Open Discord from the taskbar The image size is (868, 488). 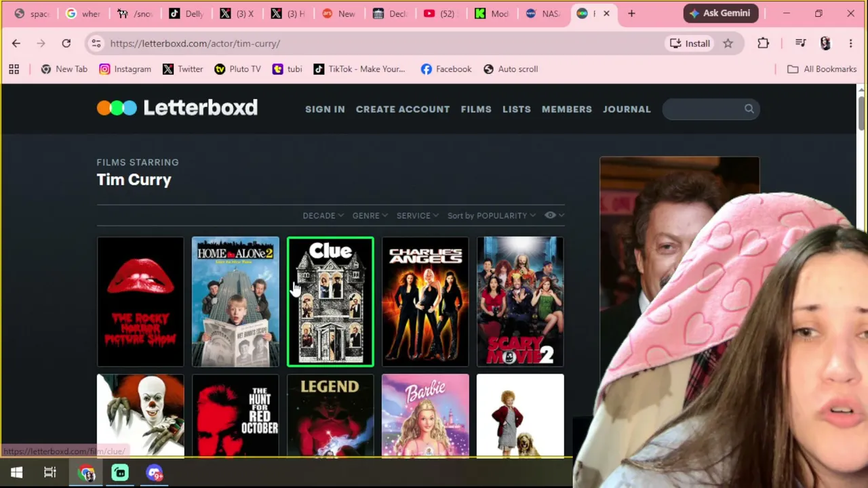pyautogui.click(x=155, y=472)
